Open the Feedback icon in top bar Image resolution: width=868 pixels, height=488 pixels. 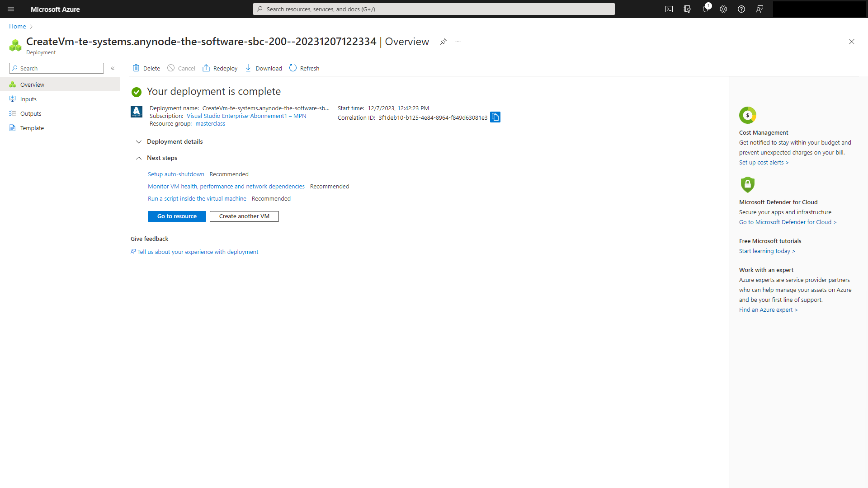759,9
